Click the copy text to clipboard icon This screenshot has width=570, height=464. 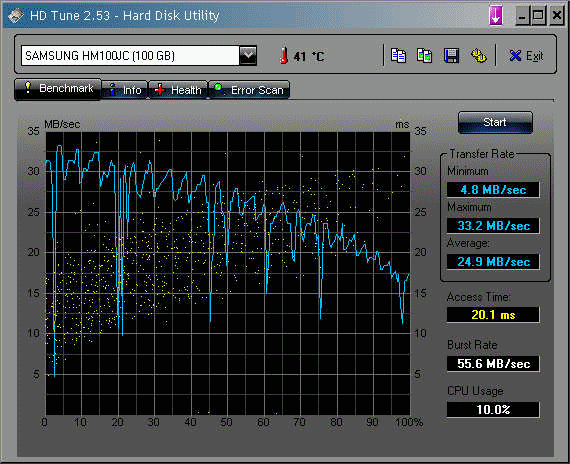point(398,56)
